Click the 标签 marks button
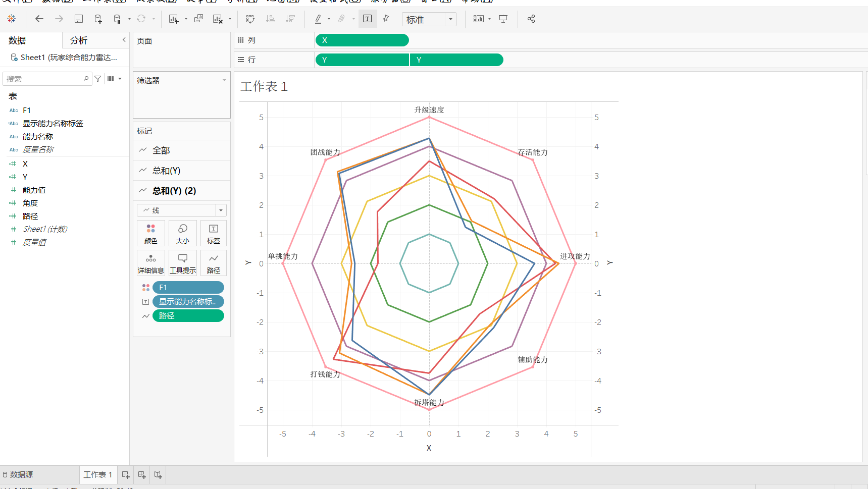The image size is (868, 489). tap(214, 233)
